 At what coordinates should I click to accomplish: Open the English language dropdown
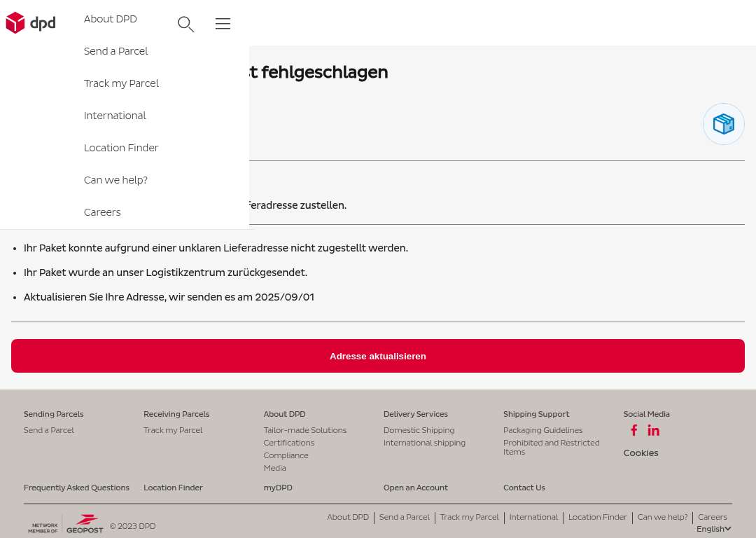[713, 529]
